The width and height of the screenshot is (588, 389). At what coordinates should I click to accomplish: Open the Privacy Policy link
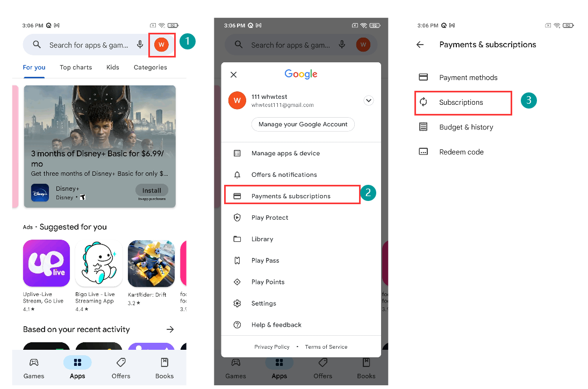(x=272, y=347)
